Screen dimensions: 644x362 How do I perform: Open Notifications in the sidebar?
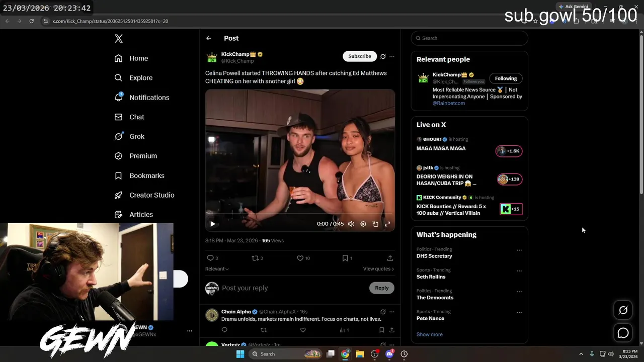point(142,98)
